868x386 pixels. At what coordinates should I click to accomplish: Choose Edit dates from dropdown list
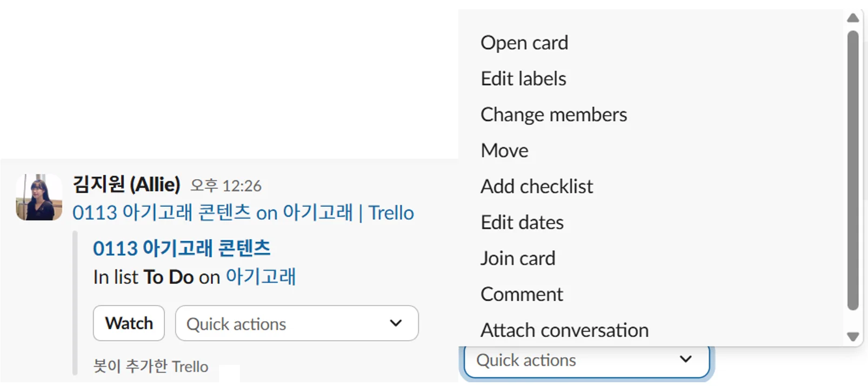click(522, 222)
